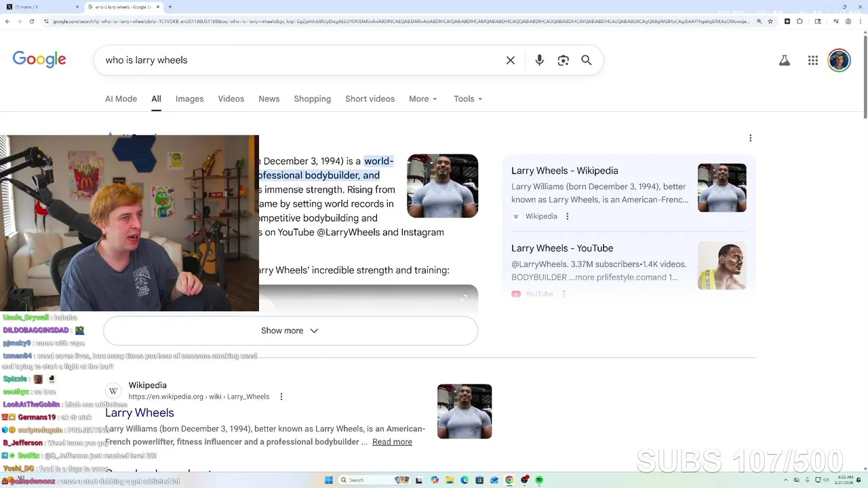Open thumbnail on YouTube source card
This screenshot has height=488, width=868.
pos(722,266)
